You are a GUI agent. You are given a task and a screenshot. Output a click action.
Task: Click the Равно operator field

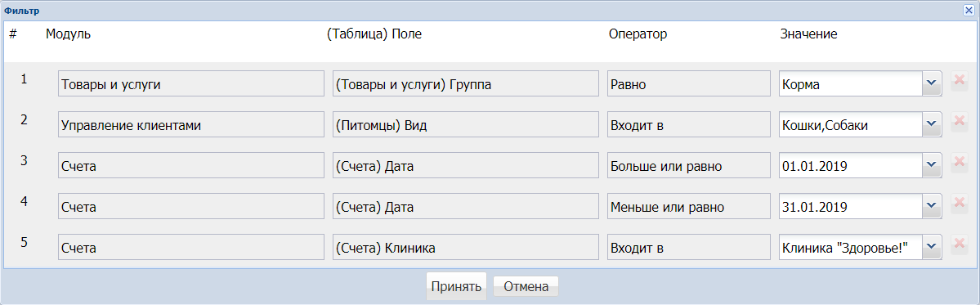click(689, 83)
